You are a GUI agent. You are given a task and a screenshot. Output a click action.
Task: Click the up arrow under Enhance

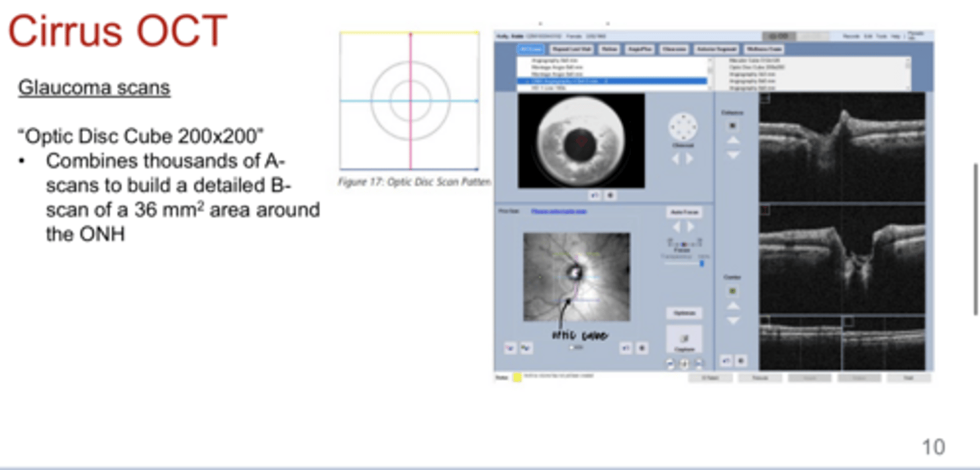pos(733,140)
